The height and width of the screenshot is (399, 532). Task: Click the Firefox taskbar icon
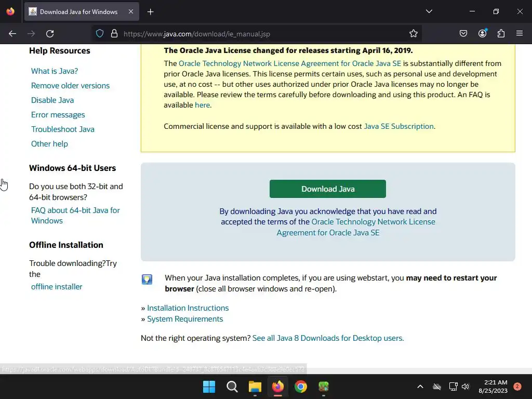278,387
